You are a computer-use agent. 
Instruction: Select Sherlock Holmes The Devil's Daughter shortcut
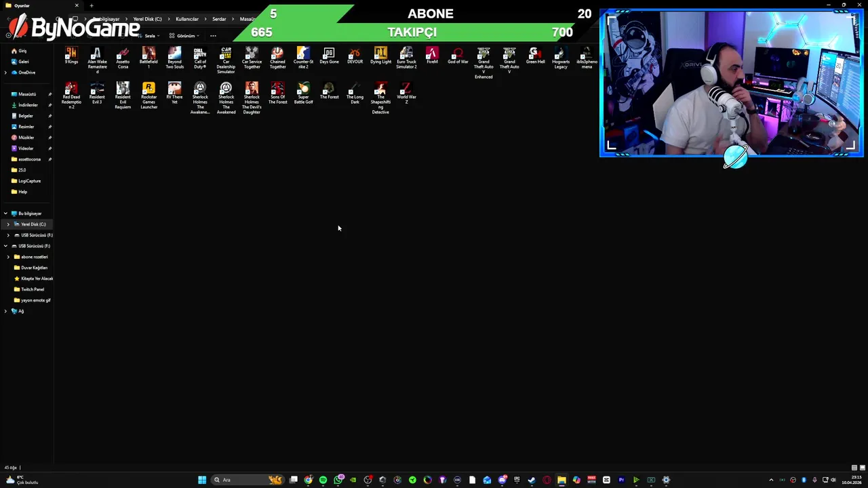coord(252,98)
